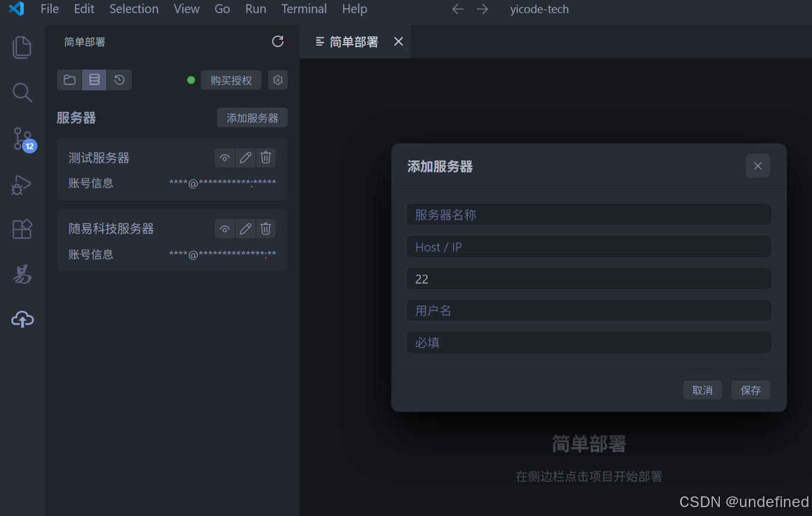The width and height of the screenshot is (812, 516).
Task: Click the sidebar 简单部署 panel title
Action: click(84, 42)
